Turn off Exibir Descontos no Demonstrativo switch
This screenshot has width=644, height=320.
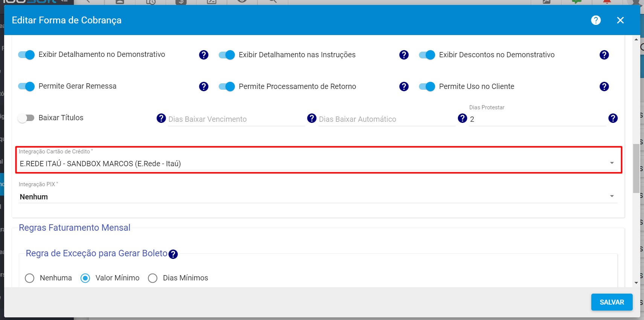[x=427, y=55]
